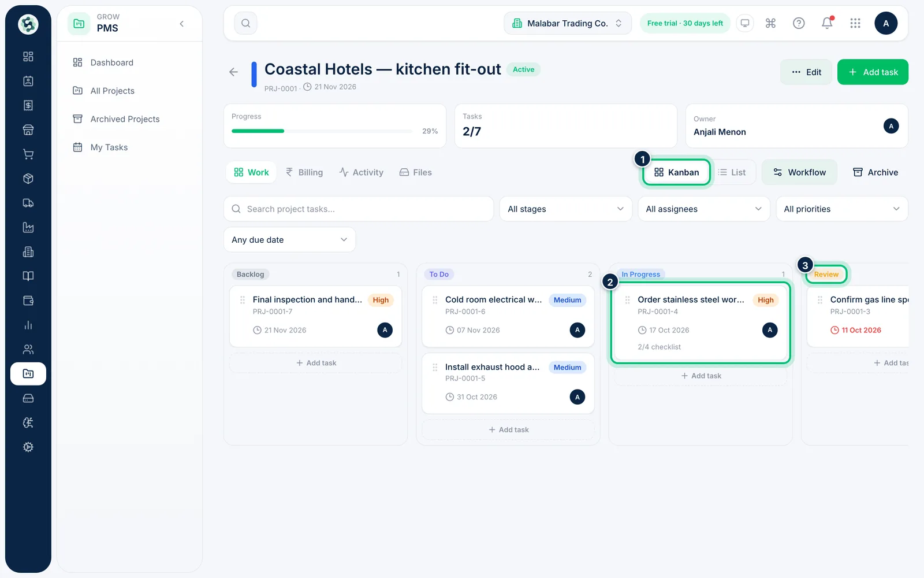Viewport: 924px width, 578px height.
Task: Open the settings gear in left rail
Action: pos(28,447)
